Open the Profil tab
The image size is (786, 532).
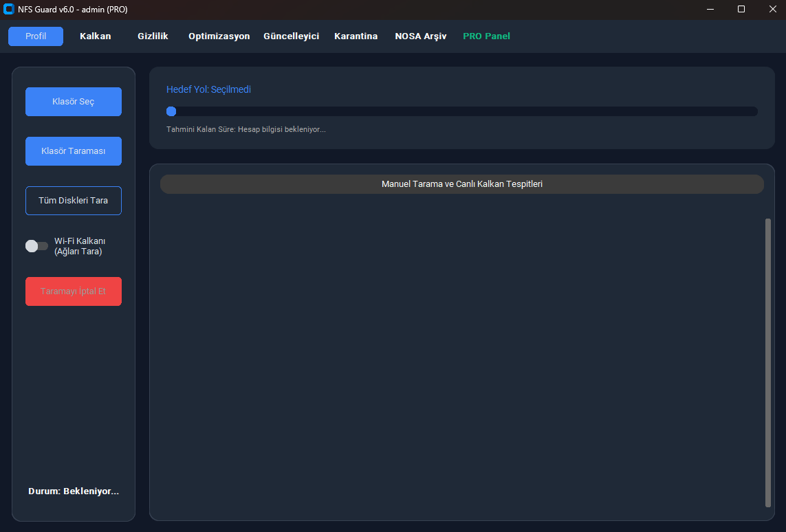click(x=36, y=36)
